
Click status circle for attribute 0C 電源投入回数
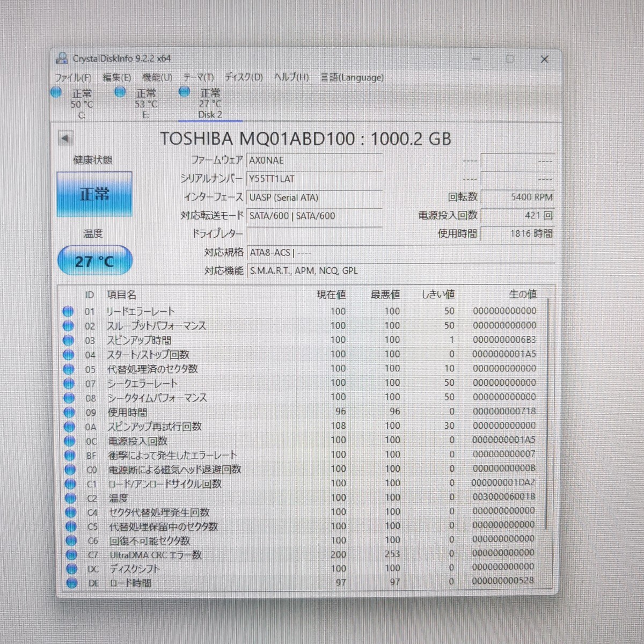click(x=70, y=441)
